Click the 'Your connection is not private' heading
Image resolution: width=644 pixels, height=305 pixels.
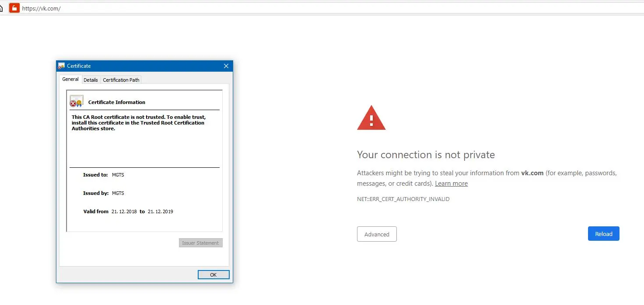(x=426, y=155)
